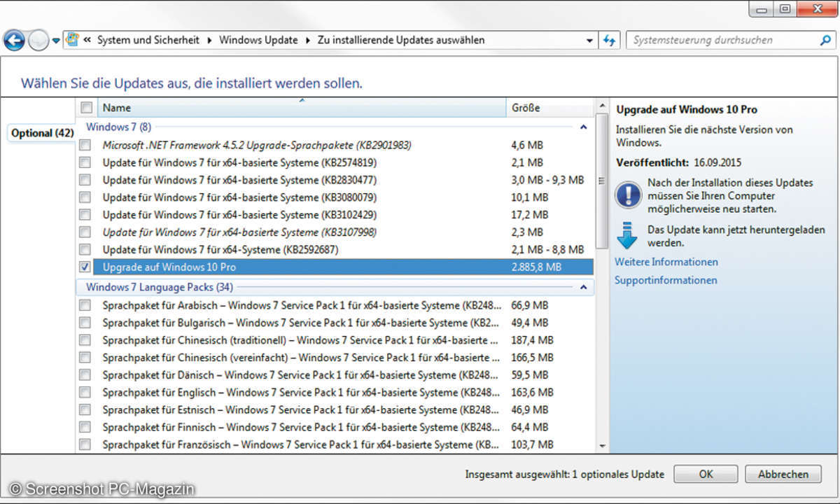Screen dimensions: 840x504
Task: Open the arrow after System und Sicherheit
Action: [211, 41]
